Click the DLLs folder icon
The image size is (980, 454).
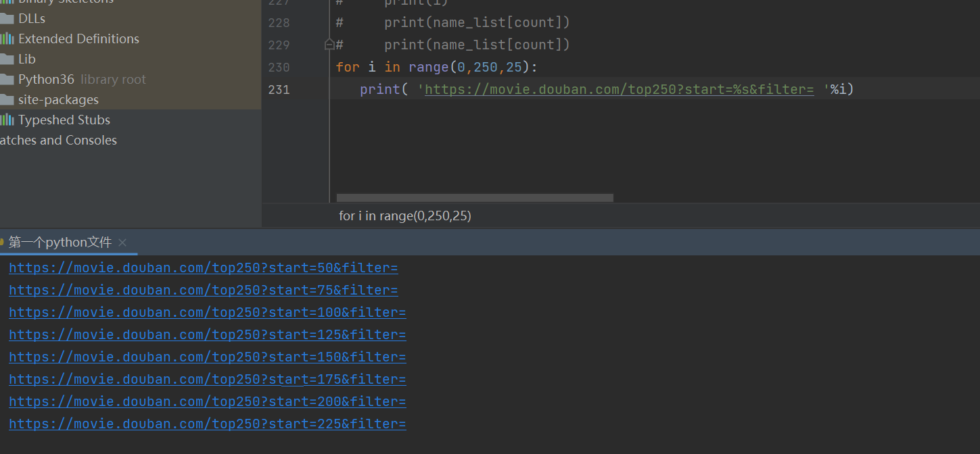coord(7,18)
